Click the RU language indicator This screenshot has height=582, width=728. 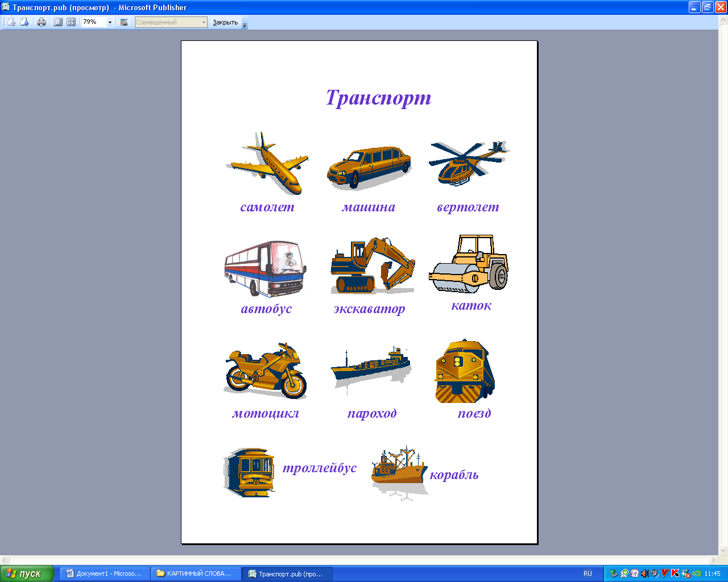coord(588,573)
